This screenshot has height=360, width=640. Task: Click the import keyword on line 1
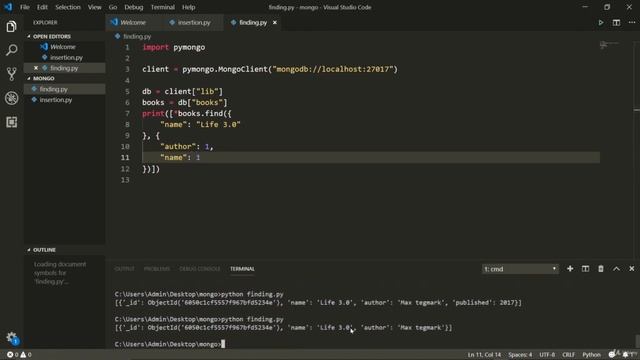click(156, 47)
